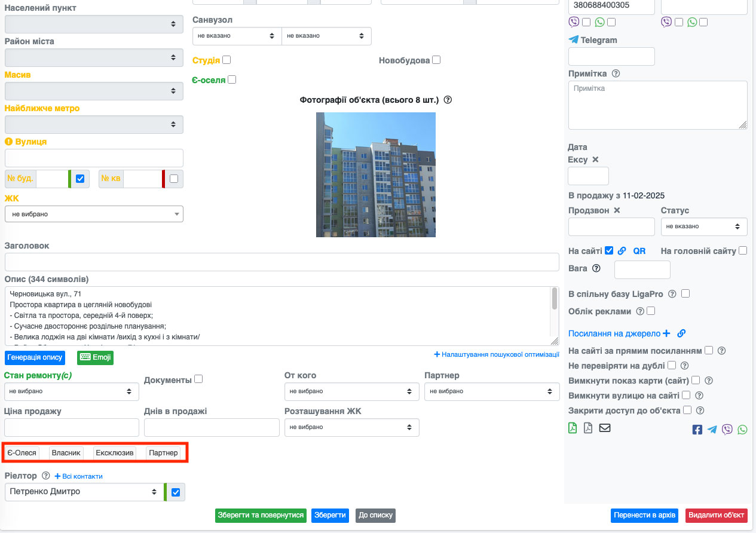756x533 pixels.
Task: Check the Студія checkbox
Action: 227,60
